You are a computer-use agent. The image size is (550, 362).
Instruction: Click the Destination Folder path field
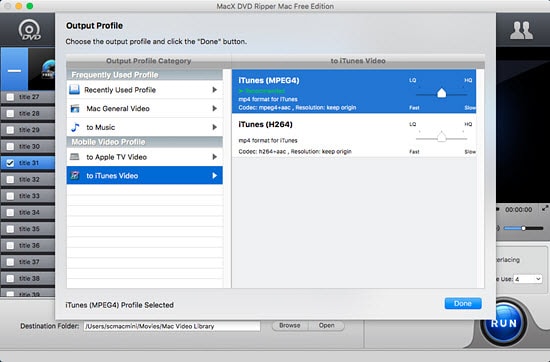tap(172, 326)
